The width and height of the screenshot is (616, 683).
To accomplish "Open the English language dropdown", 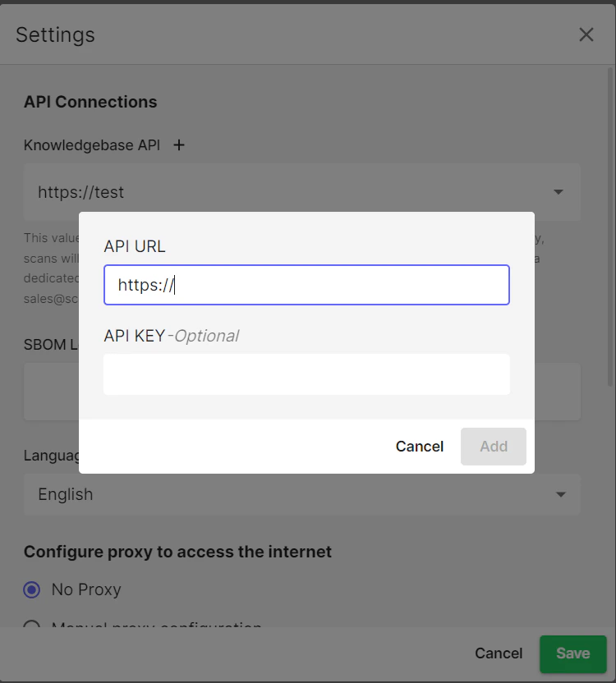I will (561, 494).
